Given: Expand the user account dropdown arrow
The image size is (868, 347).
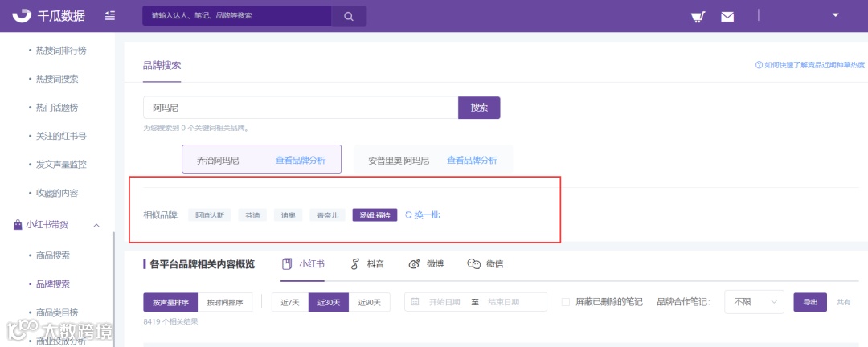Looking at the screenshot, I should [x=836, y=15].
